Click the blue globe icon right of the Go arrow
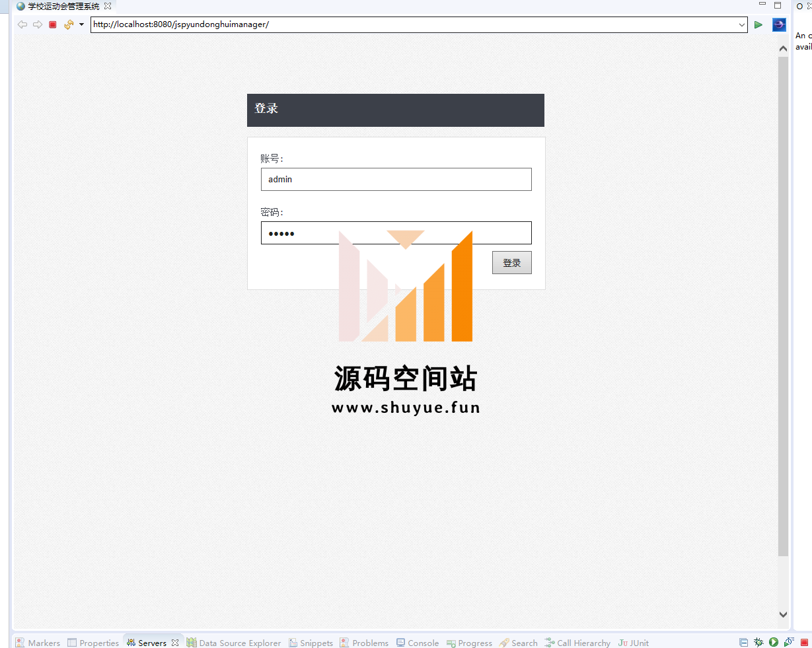This screenshot has width=812, height=648. coord(779,24)
